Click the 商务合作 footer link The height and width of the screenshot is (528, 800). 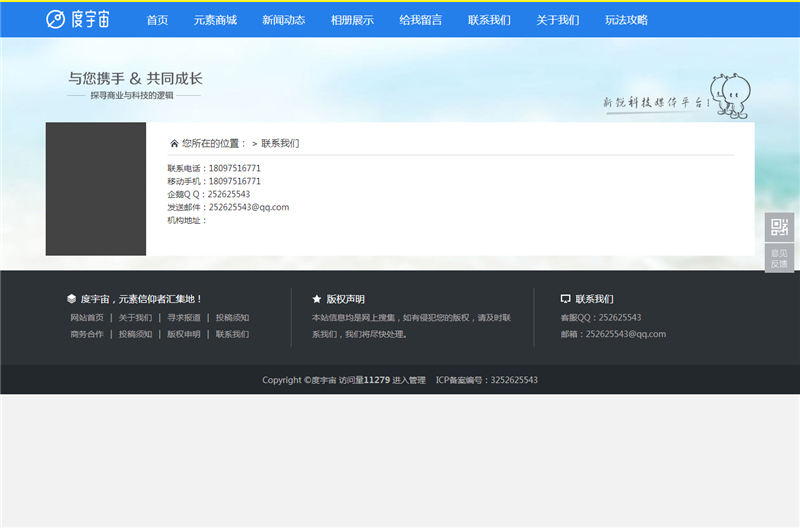87,334
